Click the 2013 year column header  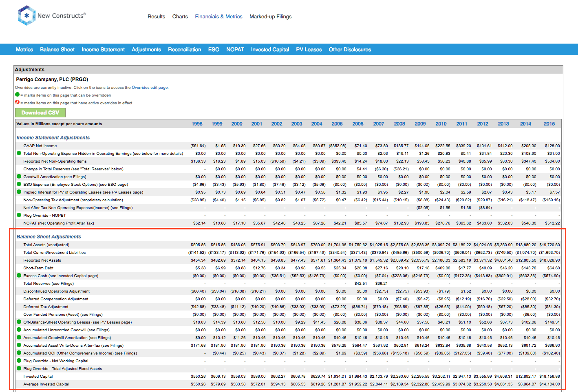[x=503, y=124]
